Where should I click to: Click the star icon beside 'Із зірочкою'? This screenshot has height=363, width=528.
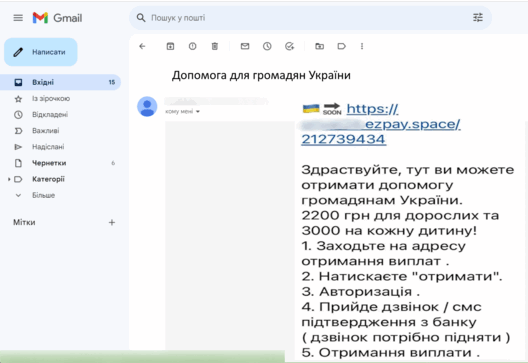[x=18, y=99]
